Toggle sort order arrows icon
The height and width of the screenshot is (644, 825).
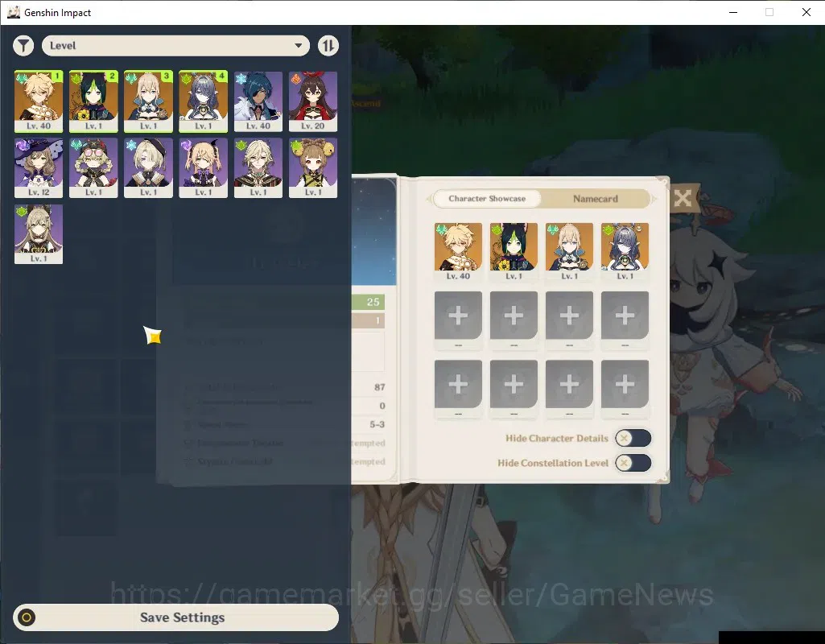[328, 46]
